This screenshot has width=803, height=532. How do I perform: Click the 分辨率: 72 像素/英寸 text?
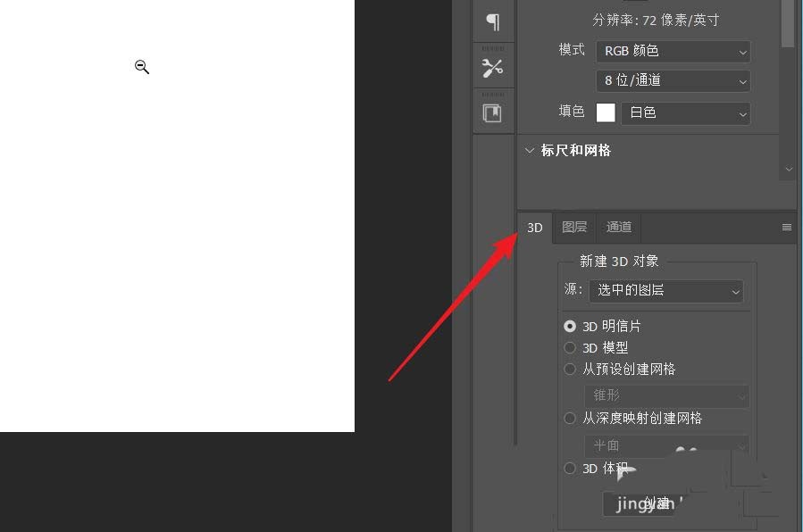tap(656, 21)
